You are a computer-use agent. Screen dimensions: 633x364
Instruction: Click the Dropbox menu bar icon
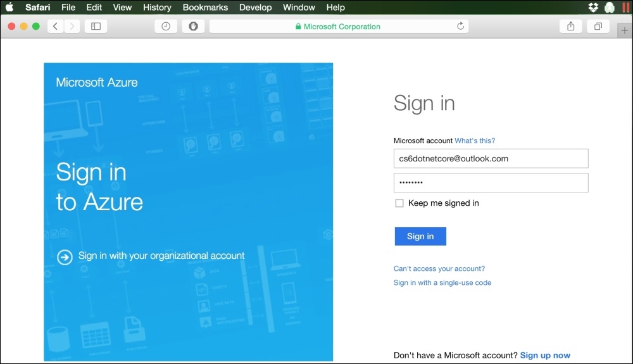(x=593, y=7)
